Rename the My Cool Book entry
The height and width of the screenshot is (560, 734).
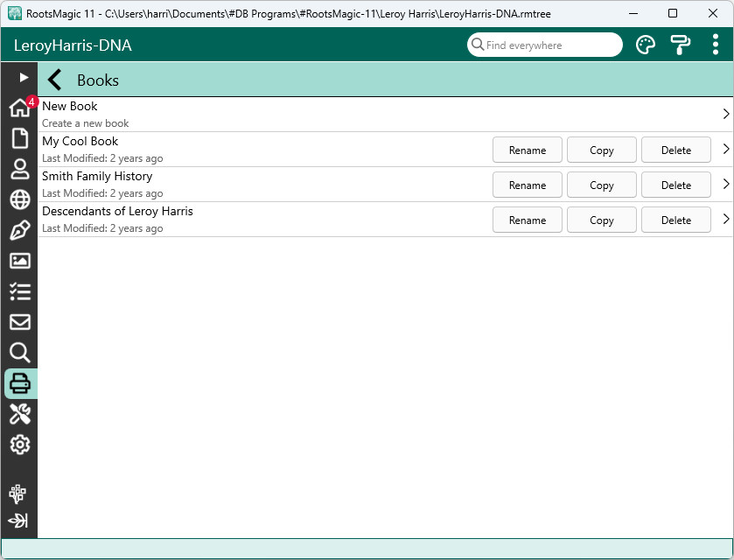528,150
